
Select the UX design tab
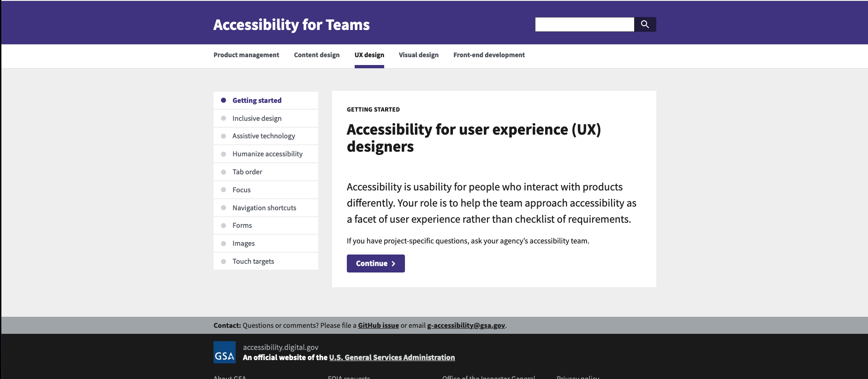[x=369, y=55]
